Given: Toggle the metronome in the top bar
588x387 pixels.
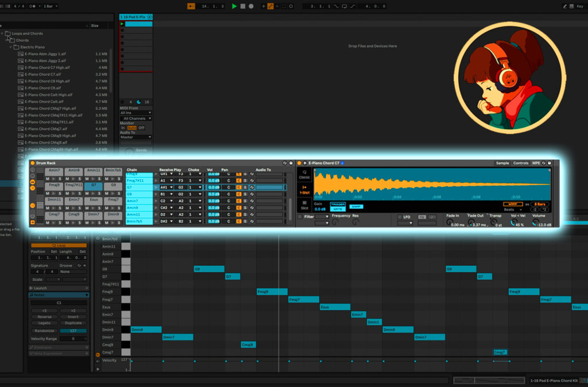Looking at the screenshot, I should (191, 6).
